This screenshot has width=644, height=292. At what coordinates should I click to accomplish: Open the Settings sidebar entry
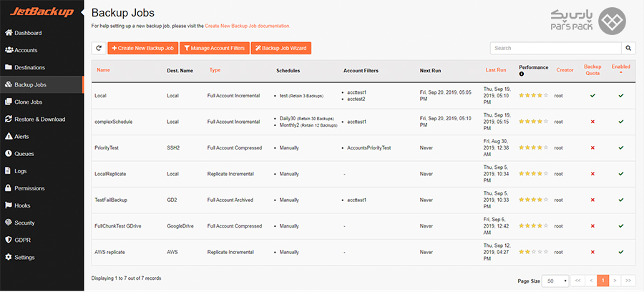pyautogui.click(x=42, y=258)
